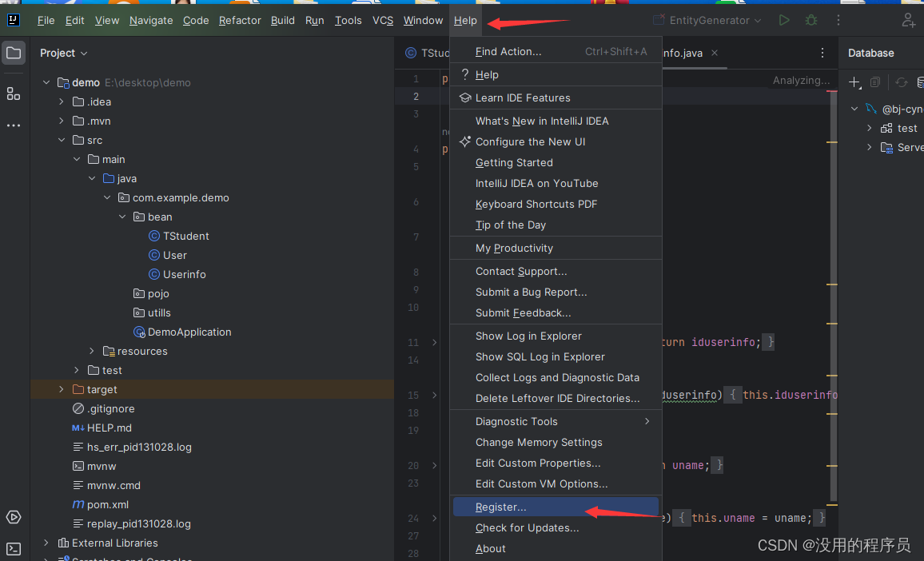
Task: Expand the test database node
Action: [x=869, y=128]
